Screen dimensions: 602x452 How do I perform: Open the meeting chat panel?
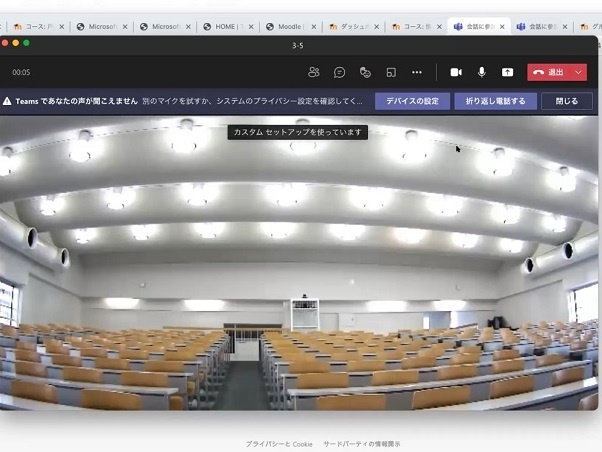click(x=339, y=72)
